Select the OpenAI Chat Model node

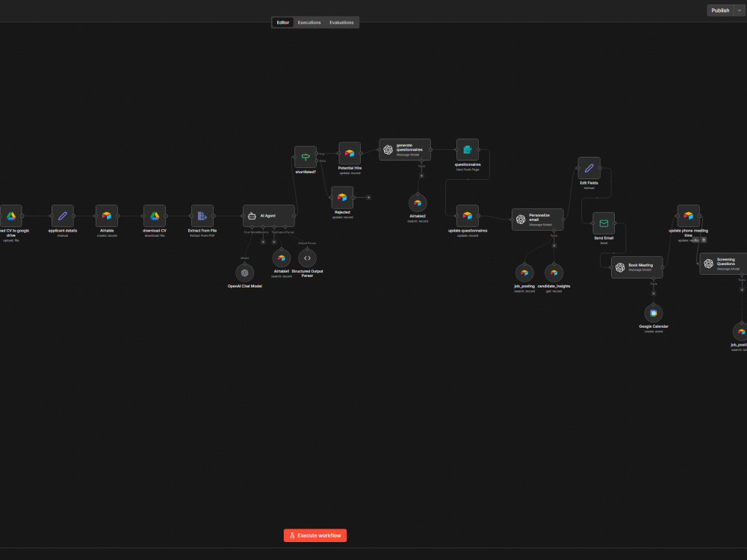[x=244, y=273]
